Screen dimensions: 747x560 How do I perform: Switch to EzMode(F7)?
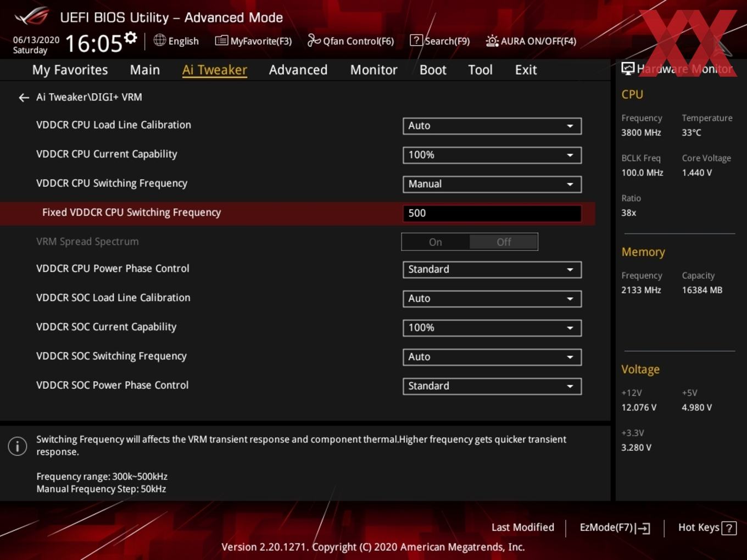[615, 528]
